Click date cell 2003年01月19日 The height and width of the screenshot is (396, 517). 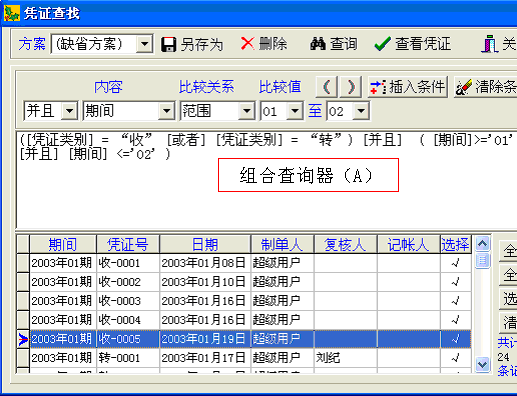pos(205,339)
